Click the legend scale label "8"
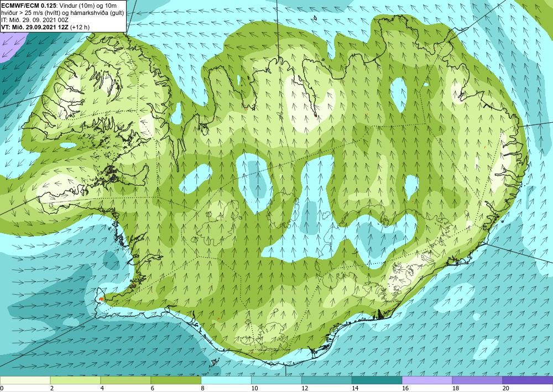 click(x=203, y=389)
